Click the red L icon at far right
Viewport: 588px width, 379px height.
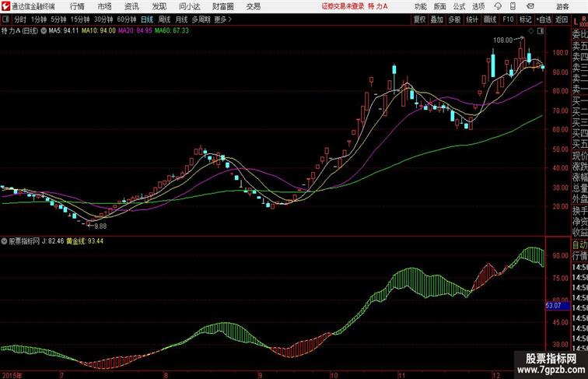point(576,22)
